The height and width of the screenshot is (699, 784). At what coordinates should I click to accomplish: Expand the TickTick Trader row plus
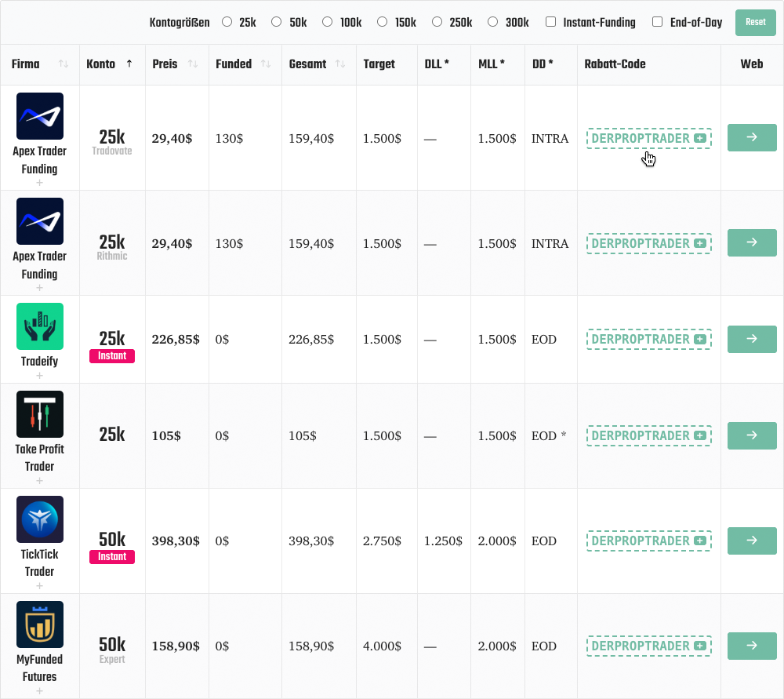tap(39, 586)
